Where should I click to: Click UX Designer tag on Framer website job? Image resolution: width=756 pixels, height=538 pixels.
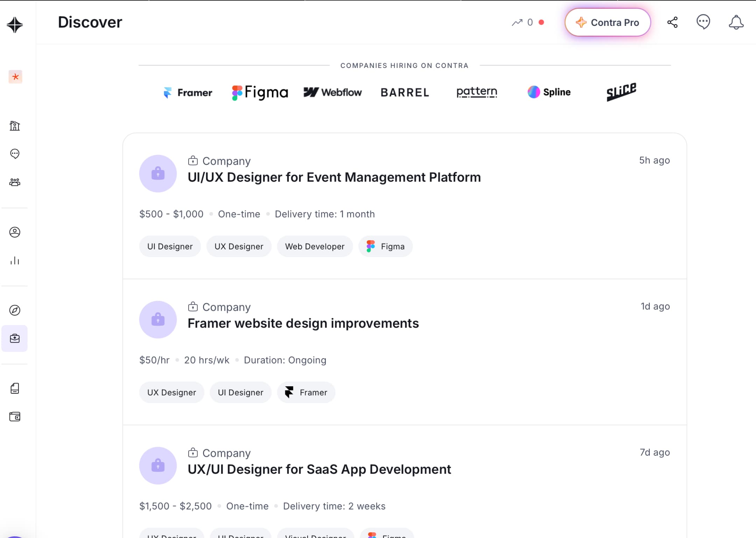[x=172, y=392]
